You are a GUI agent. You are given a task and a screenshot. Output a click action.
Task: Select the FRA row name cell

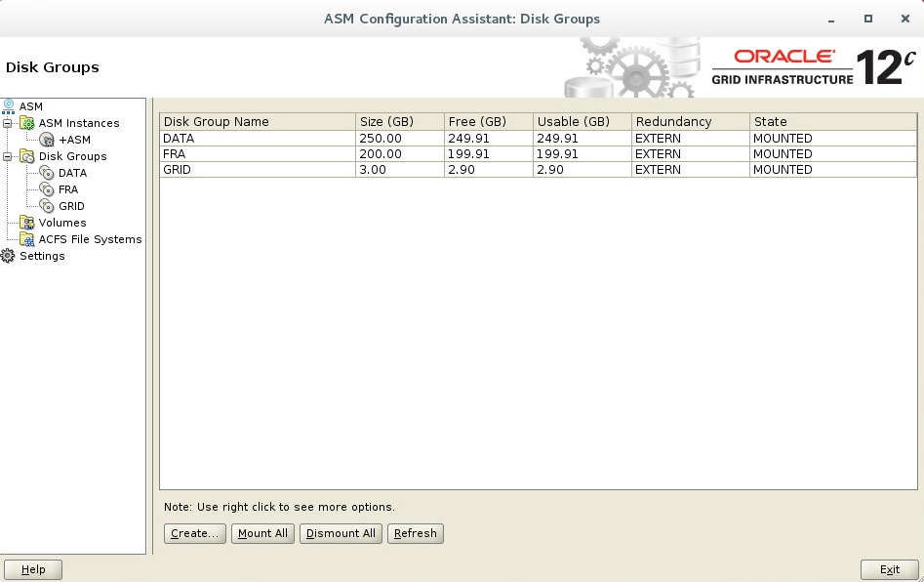[258, 154]
